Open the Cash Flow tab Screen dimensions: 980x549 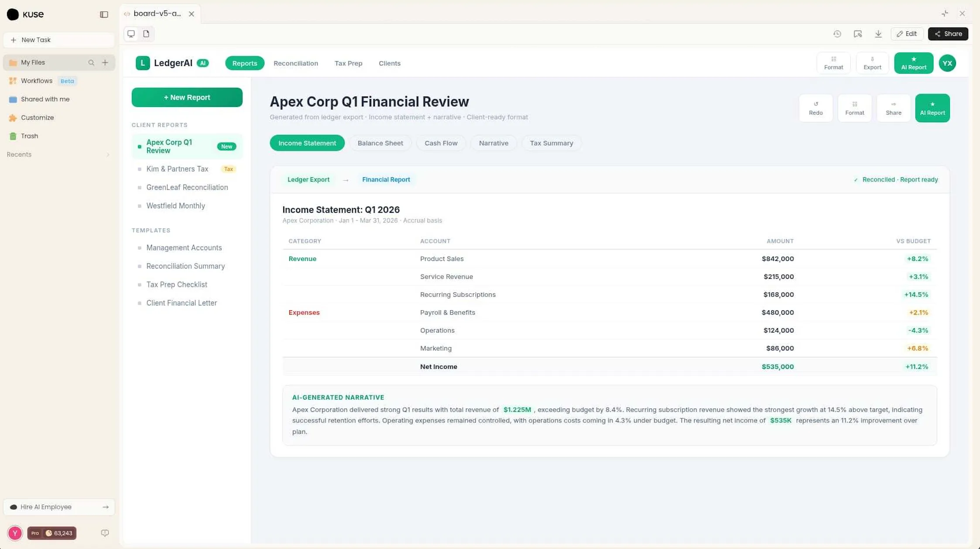[x=441, y=143]
